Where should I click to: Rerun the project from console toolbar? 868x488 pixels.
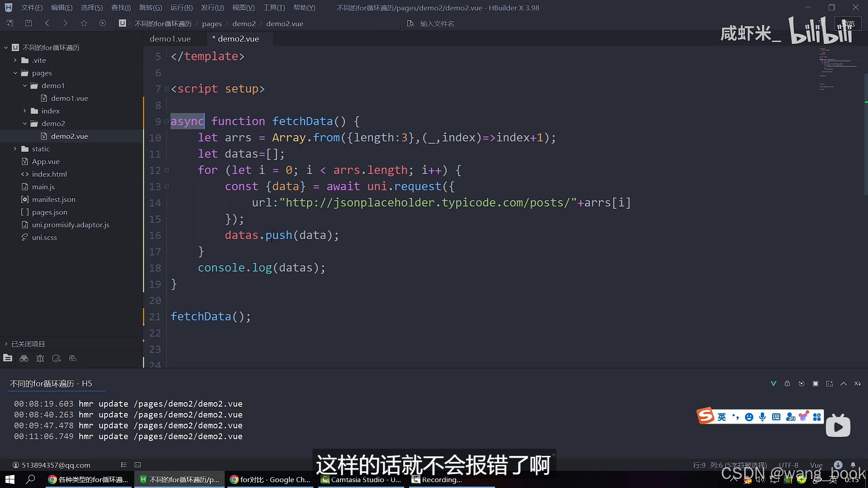802,384
